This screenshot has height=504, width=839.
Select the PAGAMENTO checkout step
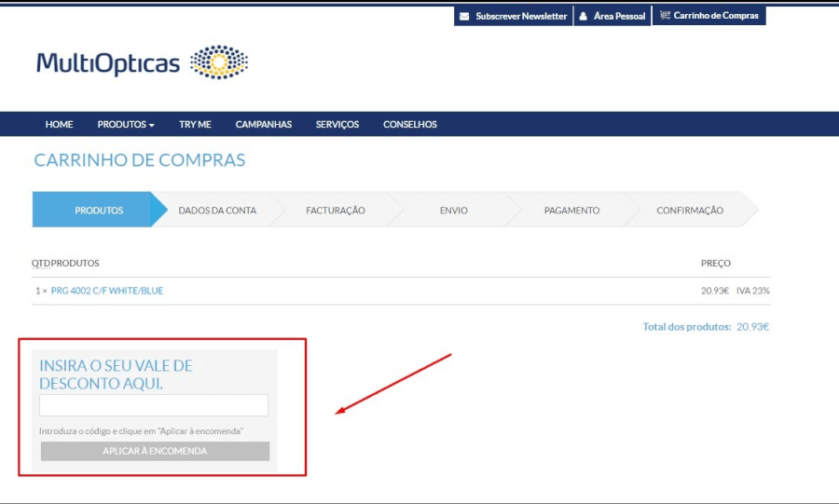pyautogui.click(x=571, y=210)
